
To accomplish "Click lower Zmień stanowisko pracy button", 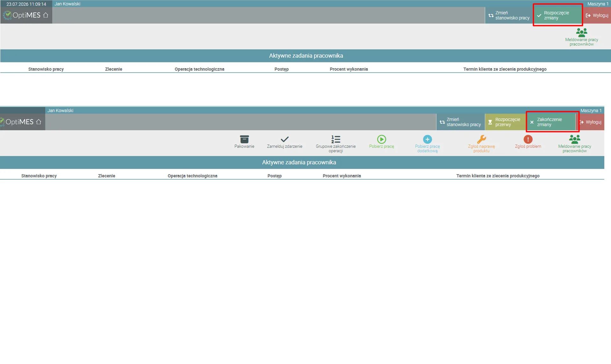I will click(x=460, y=122).
